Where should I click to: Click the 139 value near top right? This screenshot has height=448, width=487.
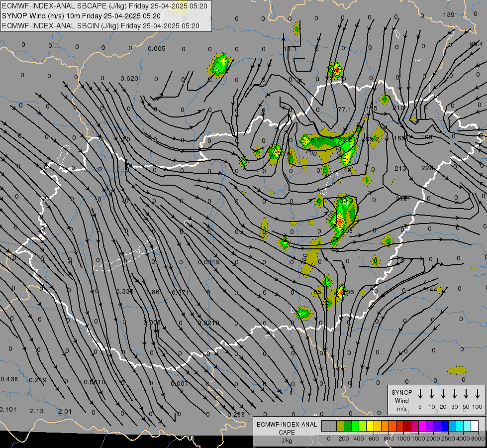tap(449, 15)
